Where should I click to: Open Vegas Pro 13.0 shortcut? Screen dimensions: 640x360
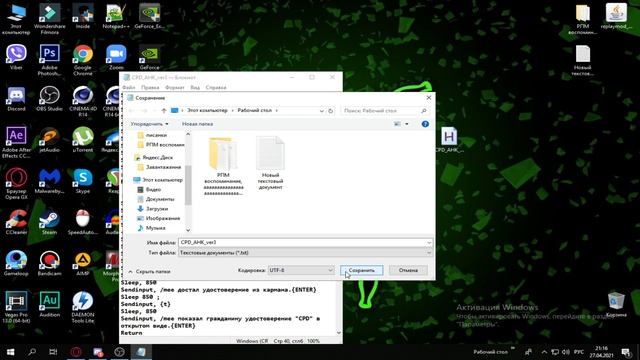pos(16,307)
